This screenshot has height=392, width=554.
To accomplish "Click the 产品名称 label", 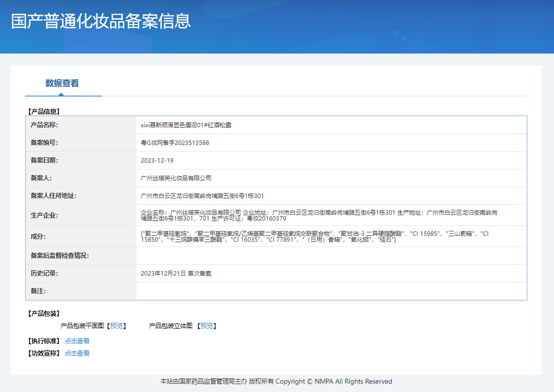I will click(44, 125).
